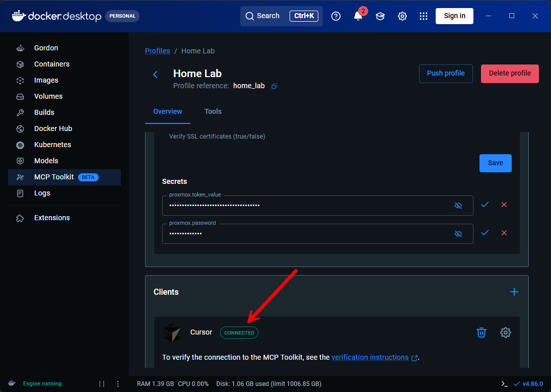Open Docker Desktop settings gear in the header

[402, 16]
